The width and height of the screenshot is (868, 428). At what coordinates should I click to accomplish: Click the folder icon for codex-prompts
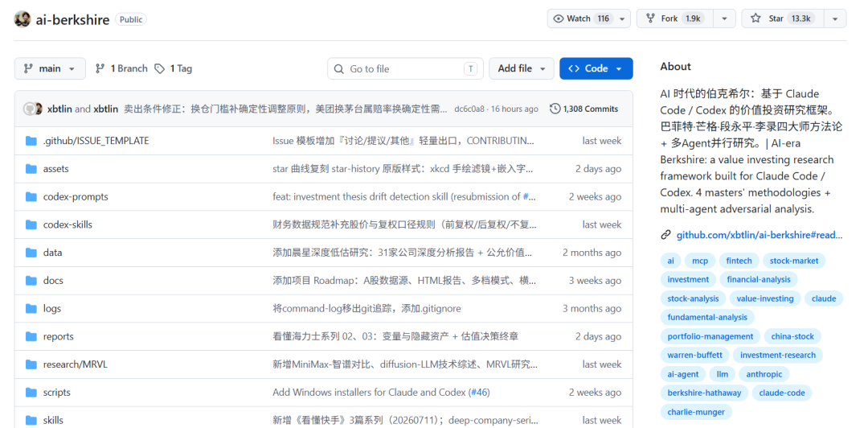pyautogui.click(x=31, y=197)
